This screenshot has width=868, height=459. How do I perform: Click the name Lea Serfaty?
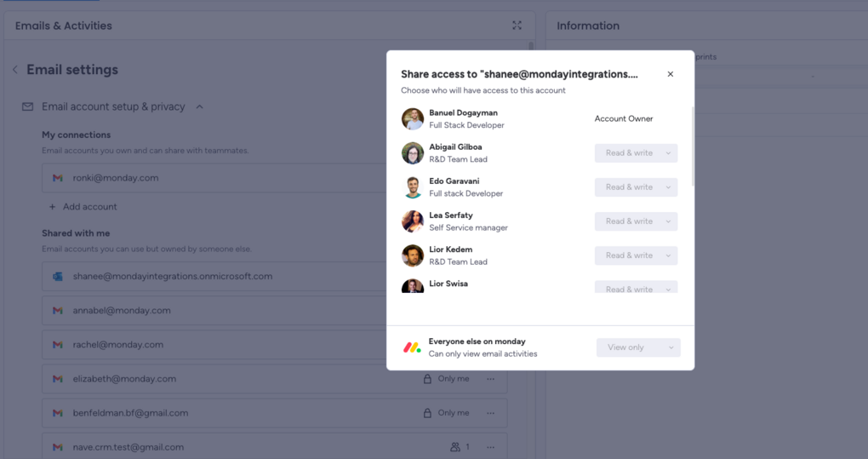coord(451,215)
